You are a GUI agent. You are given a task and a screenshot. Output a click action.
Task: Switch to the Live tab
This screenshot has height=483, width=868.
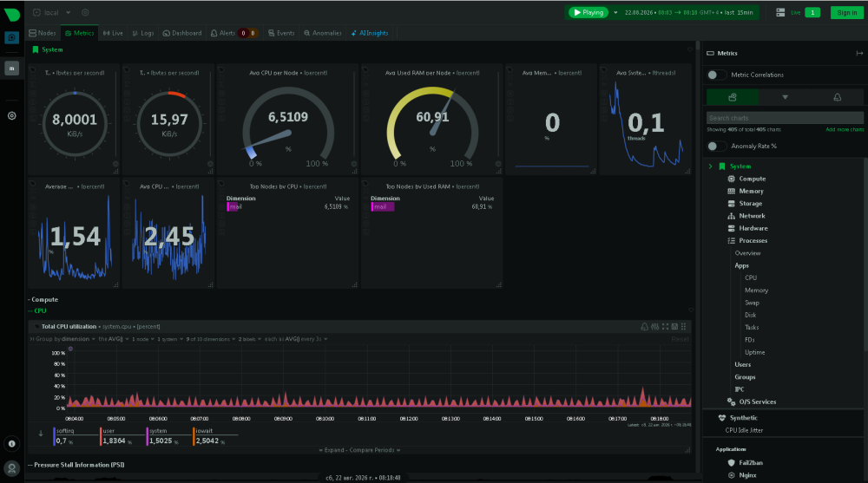pos(113,33)
